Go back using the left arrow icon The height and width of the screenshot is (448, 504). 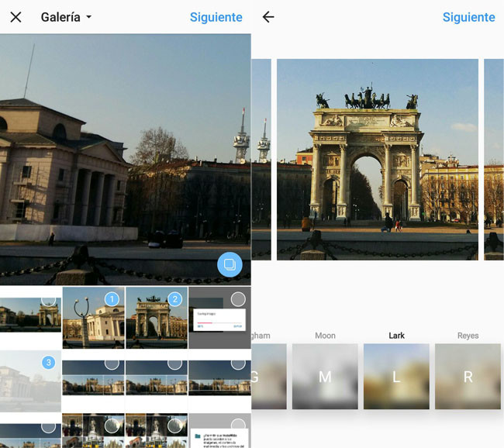pyautogui.click(x=268, y=17)
